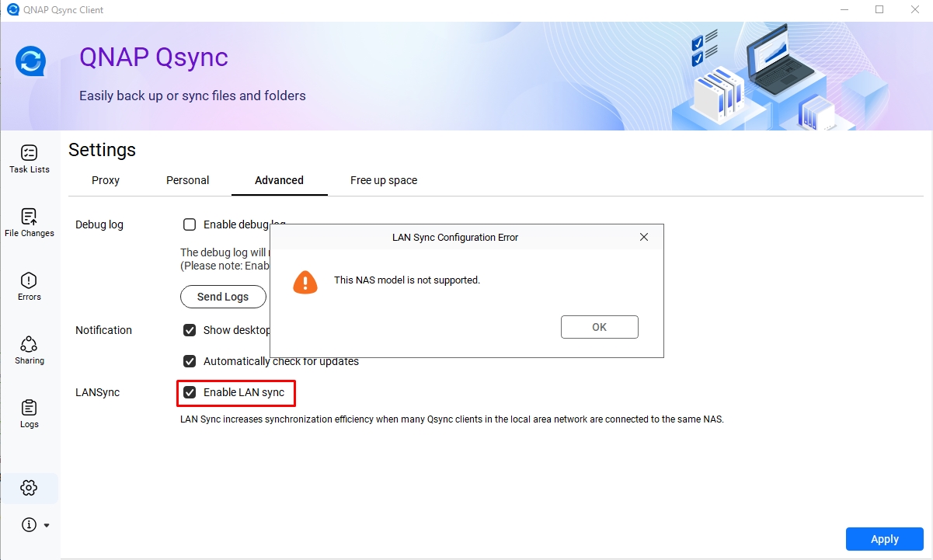The image size is (933, 560).
Task: Open the Free up space tab
Action: click(384, 180)
